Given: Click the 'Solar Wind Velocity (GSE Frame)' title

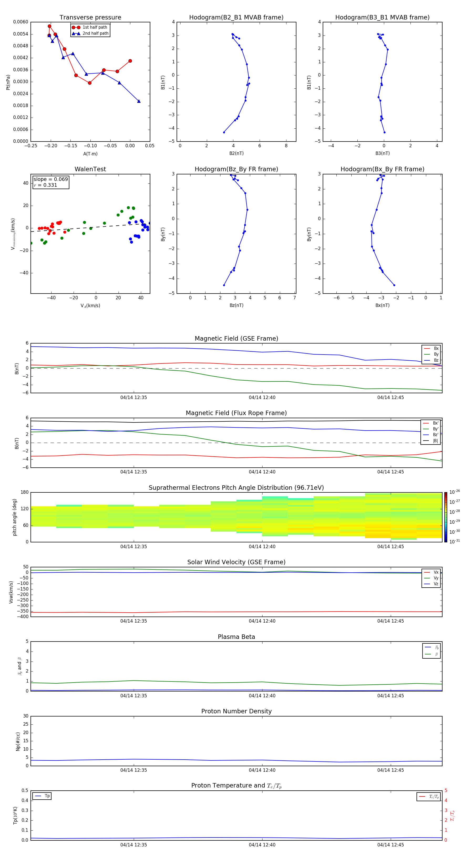Looking at the screenshot, I should (x=236, y=562).
